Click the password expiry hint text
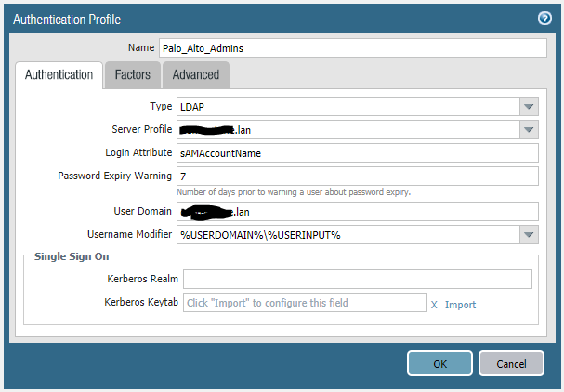 point(294,192)
